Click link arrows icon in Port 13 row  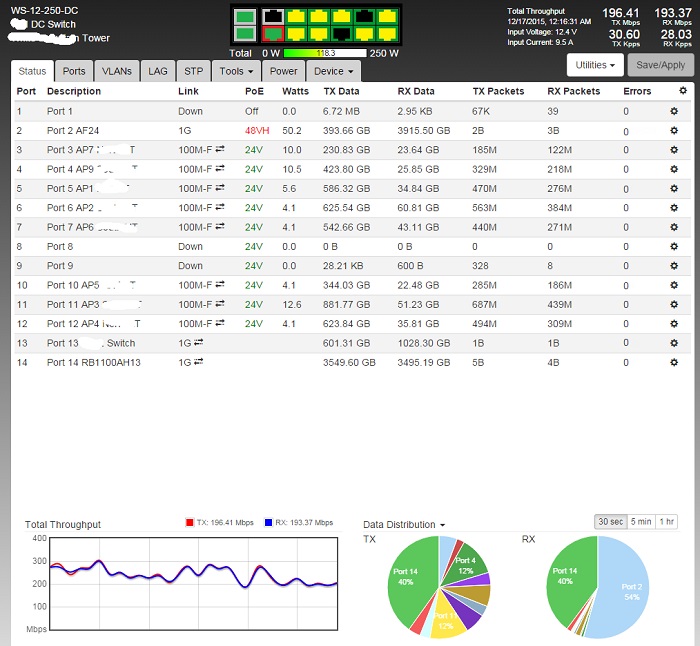pos(198,342)
